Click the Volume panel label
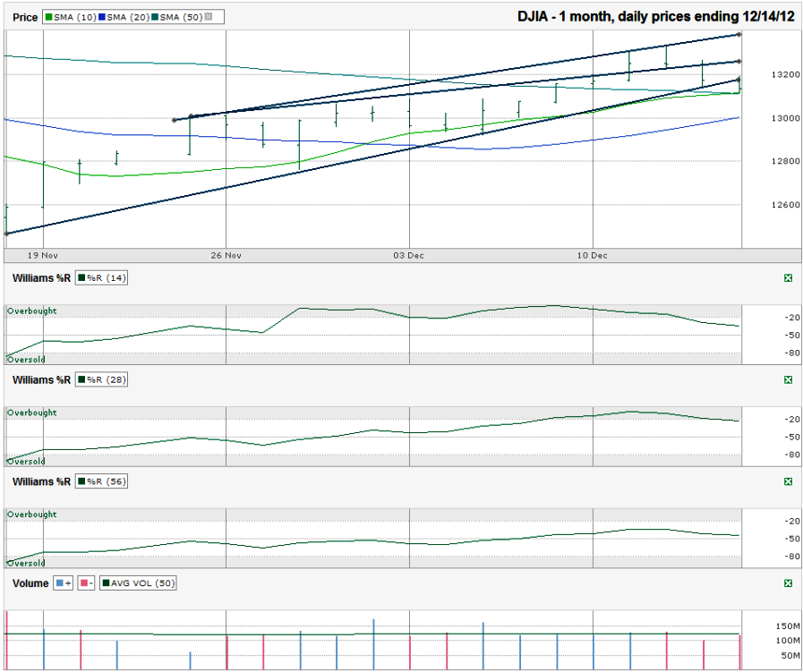 click(x=30, y=583)
